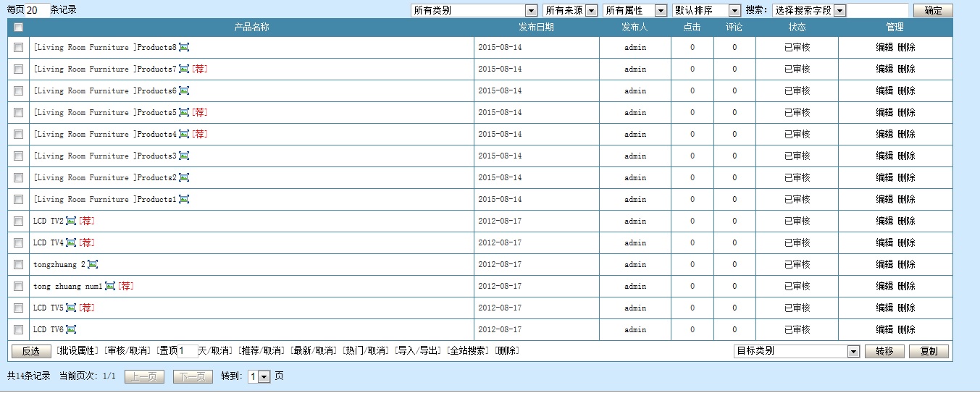980x393 pixels.
Task: Click the [荐] tag on LCD TV4
Action: (x=87, y=243)
